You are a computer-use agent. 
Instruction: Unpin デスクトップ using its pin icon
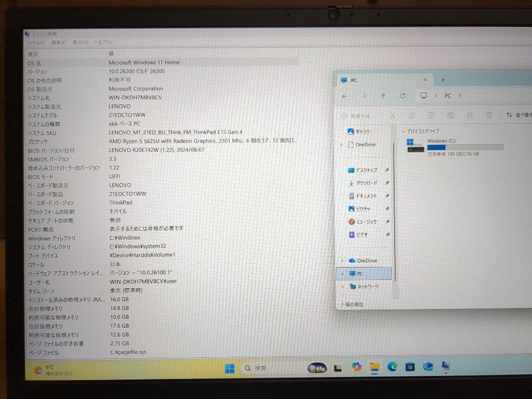[387, 170]
